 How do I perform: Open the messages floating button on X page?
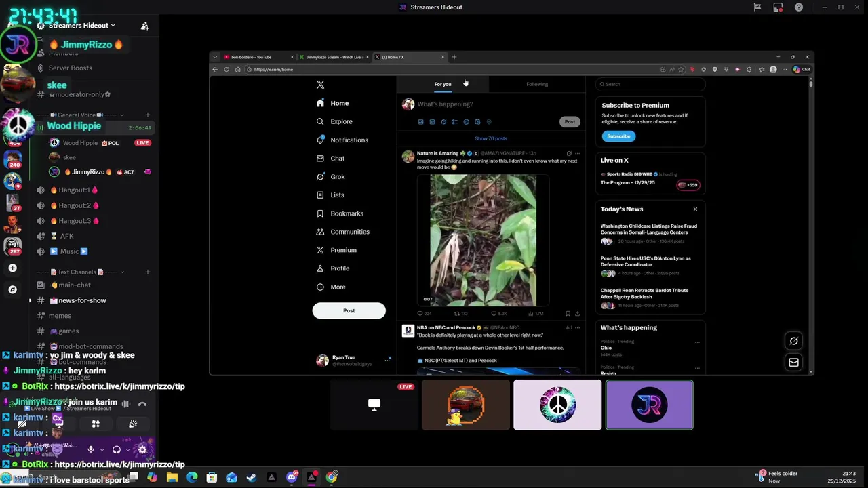click(793, 363)
